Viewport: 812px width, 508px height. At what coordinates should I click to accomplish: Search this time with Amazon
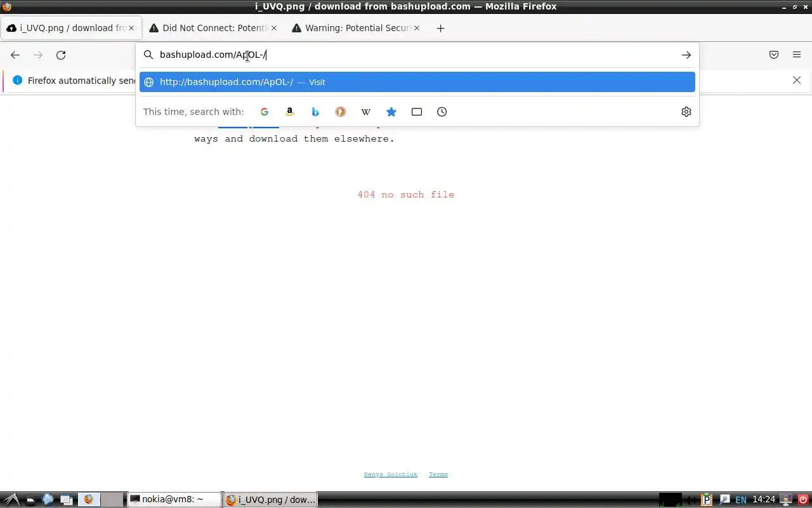pyautogui.click(x=290, y=112)
